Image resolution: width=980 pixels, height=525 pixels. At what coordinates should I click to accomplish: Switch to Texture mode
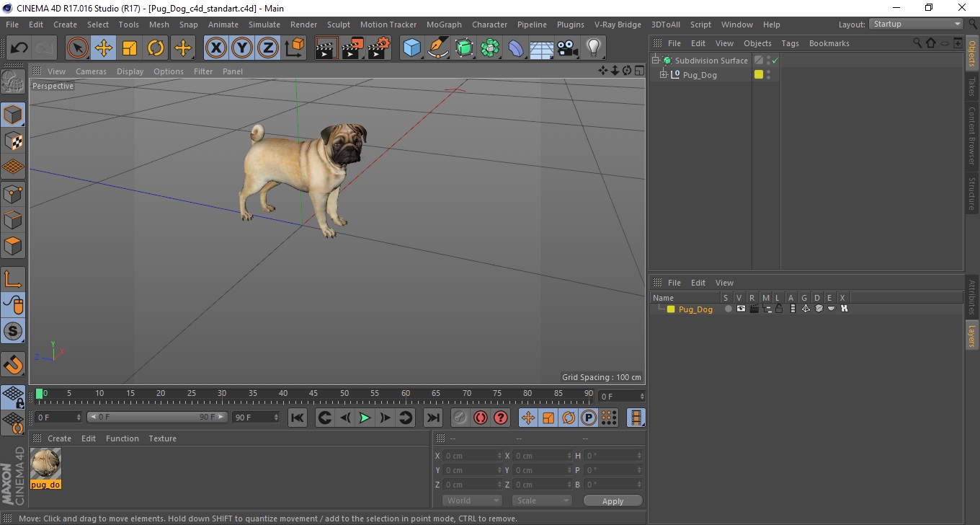pyautogui.click(x=13, y=141)
